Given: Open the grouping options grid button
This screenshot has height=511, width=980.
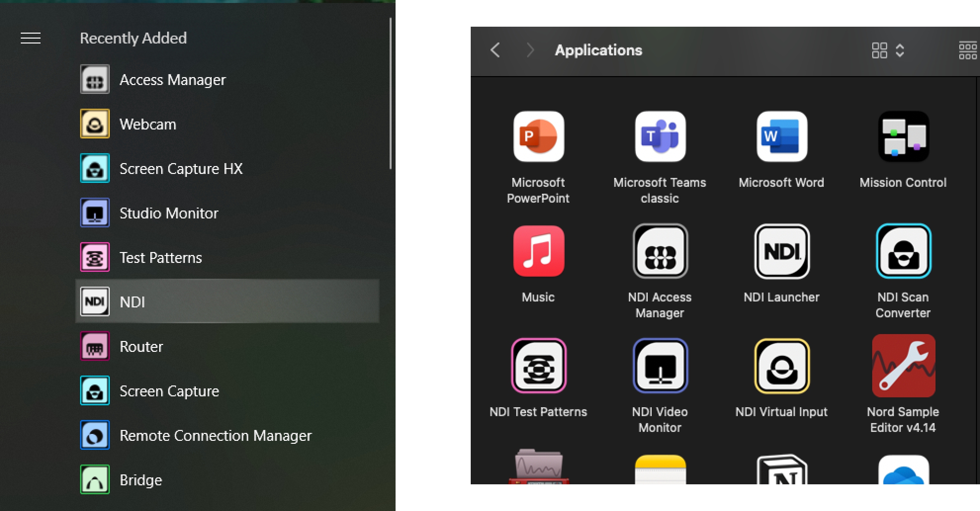Looking at the screenshot, I should point(967,50).
